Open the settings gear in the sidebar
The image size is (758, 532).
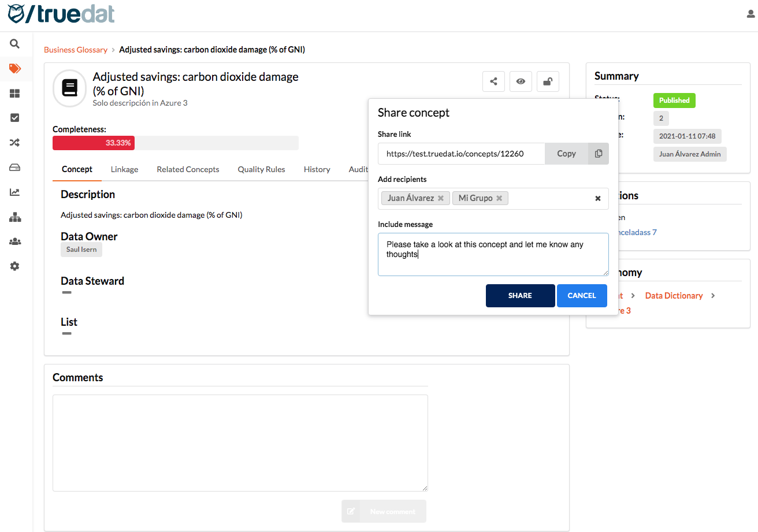coord(15,266)
